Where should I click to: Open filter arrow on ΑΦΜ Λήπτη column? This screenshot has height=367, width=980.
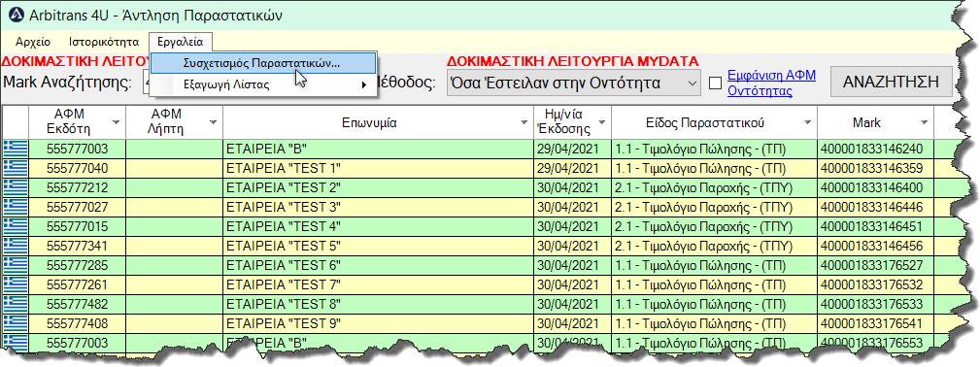(x=213, y=122)
